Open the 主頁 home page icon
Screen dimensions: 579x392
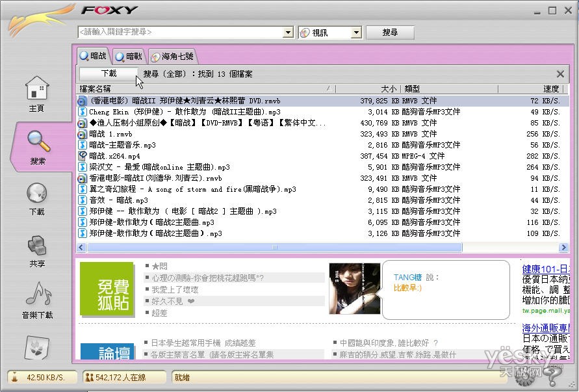click(x=37, y=88)
